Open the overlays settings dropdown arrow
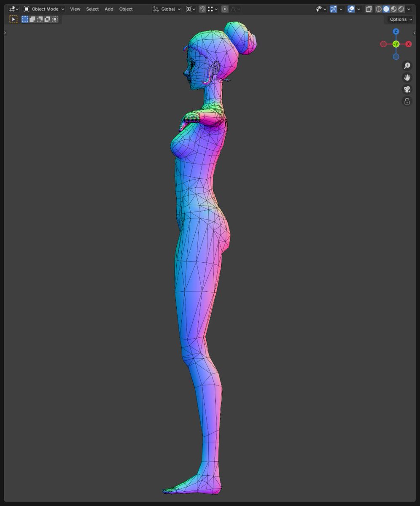Image resolution: width=420 pixels, height=506 pixels. coord(358,9)
